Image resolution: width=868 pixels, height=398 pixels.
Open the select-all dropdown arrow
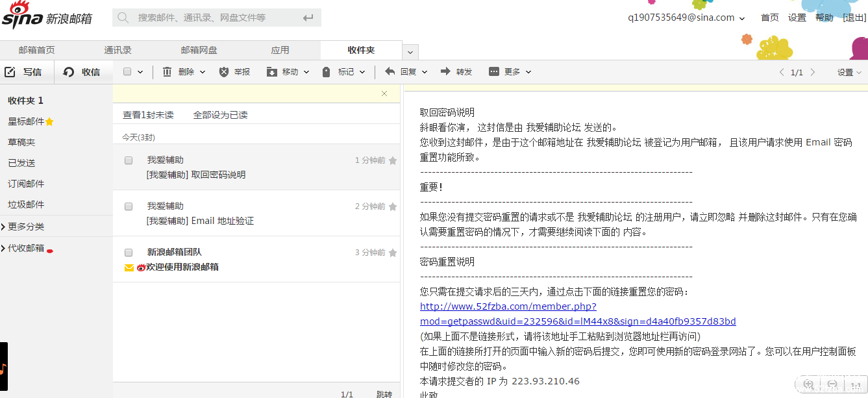click(x=142, y=72)
